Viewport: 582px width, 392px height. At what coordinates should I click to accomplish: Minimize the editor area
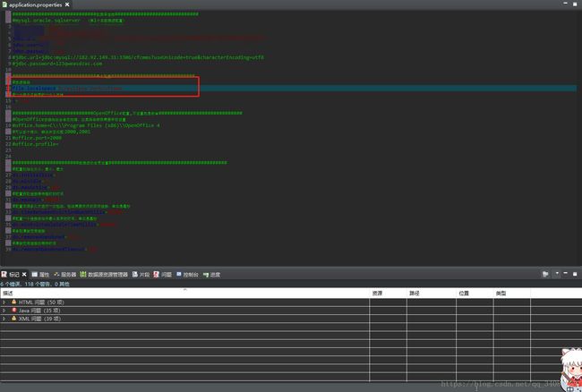(565, 4)
